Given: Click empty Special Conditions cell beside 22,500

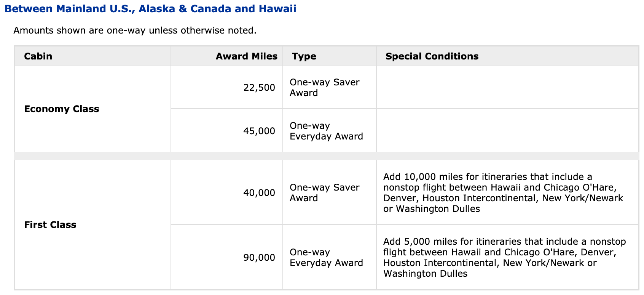Looking at the screenshot, I should coord(507,87).
